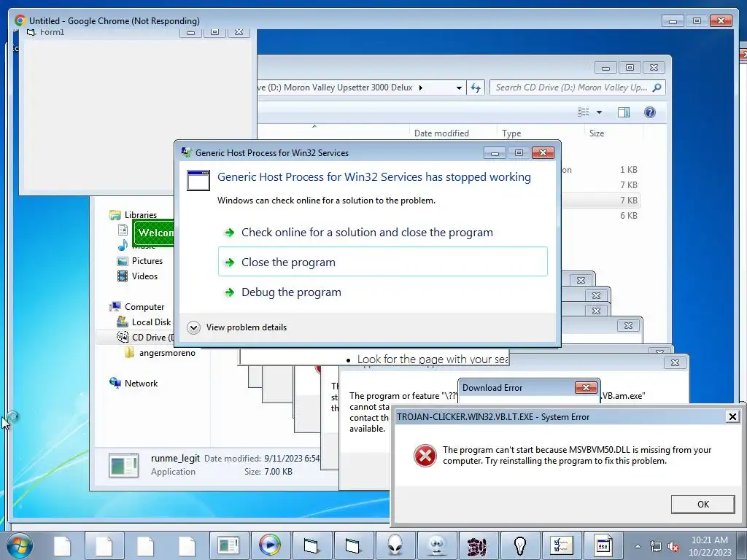The width and height of the screenshot is (747, 560).
Task: Sort by the Size column header
Action: 597,133
